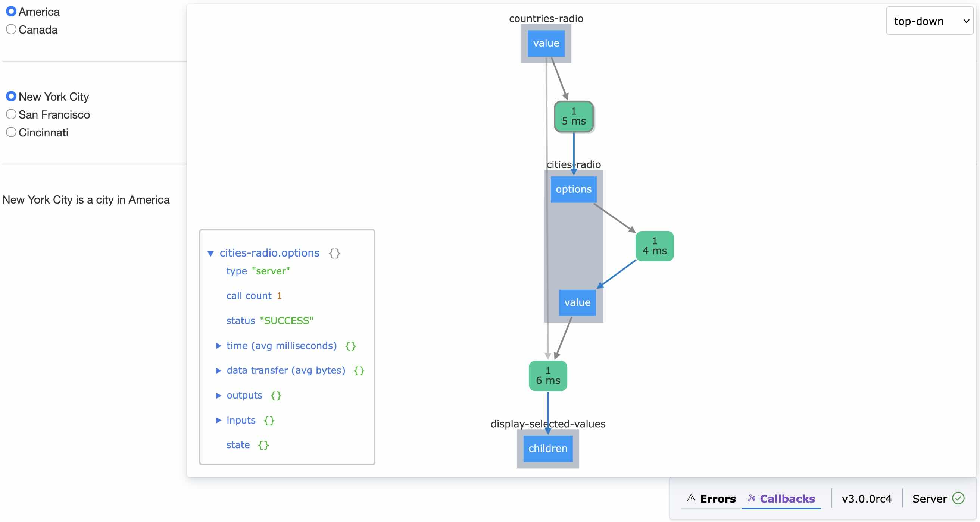Select the 6 ms callback node
This screenshot has width=980, height=522.
pos(548,375)
